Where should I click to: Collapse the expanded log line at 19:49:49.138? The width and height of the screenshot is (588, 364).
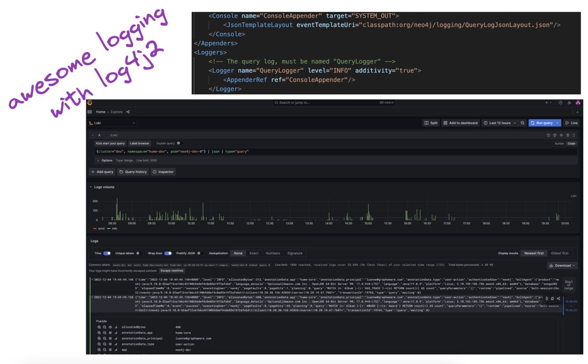pyautogui.click(x=92, y=297)
